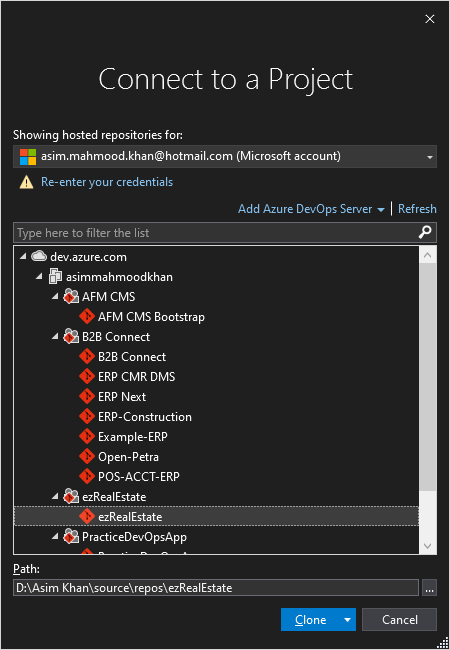This screenshot has width=450, height=650.
Task: Open the Clone button split arrow
Action: click(x=347, y=620)
